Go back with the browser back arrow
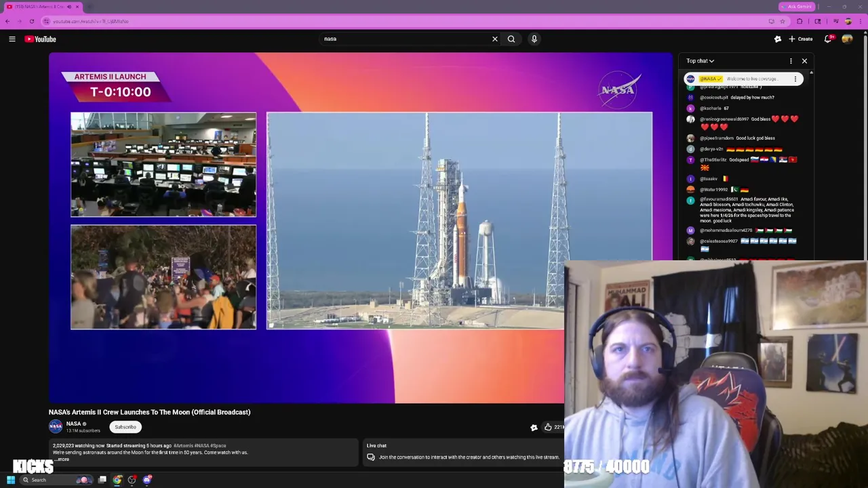 click(x=7, y=21)
